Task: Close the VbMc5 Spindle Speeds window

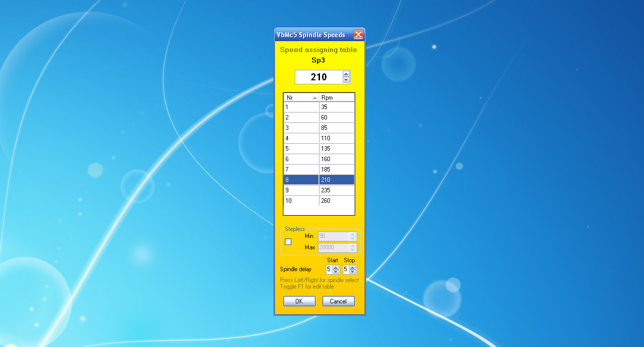Action: click(358, 35)
